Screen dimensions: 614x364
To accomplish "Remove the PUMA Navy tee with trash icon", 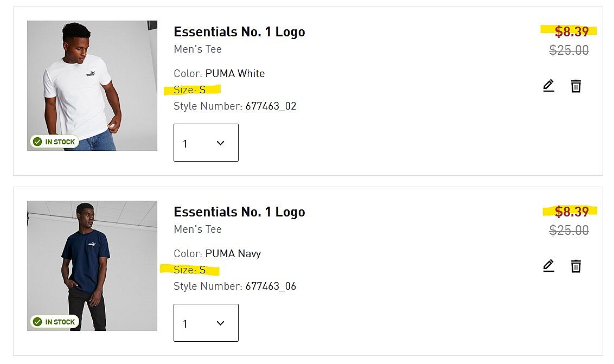I will (x=576, y=266).
